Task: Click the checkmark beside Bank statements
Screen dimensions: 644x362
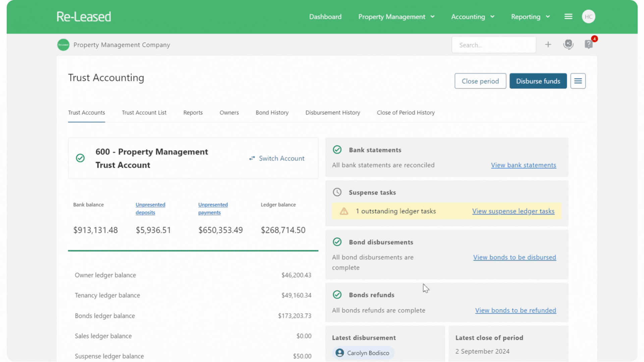Action: tap(337, 150)
